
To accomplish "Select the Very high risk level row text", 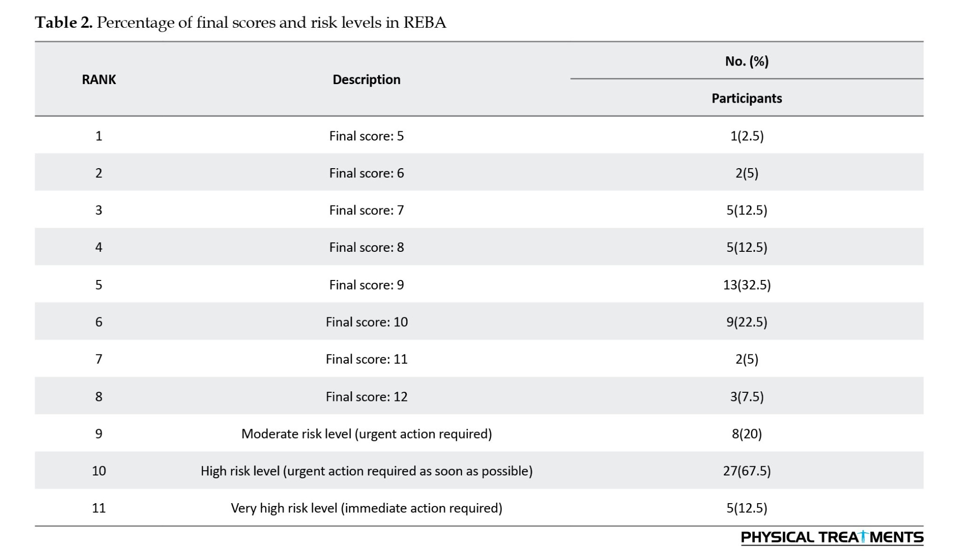I will [x=366, y=508].
